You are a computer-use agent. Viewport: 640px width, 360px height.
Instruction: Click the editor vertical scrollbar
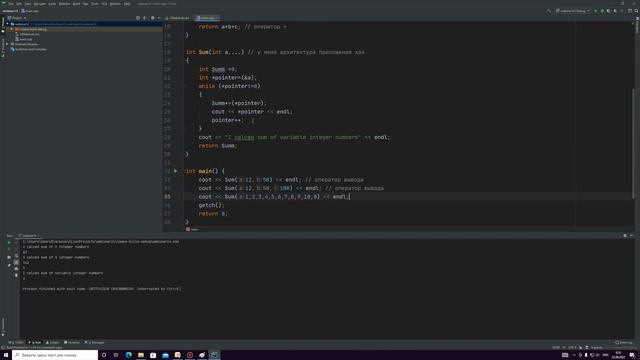tap(633, 143)
